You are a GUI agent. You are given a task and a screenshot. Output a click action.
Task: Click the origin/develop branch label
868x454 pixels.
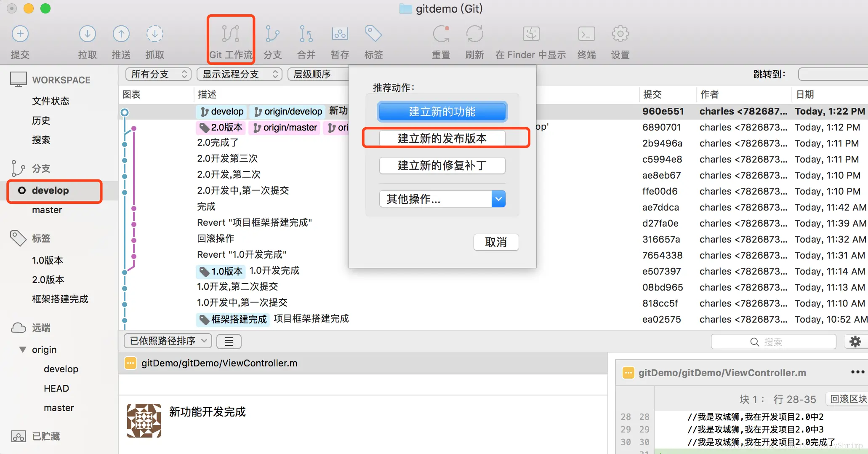click(288, 112)
